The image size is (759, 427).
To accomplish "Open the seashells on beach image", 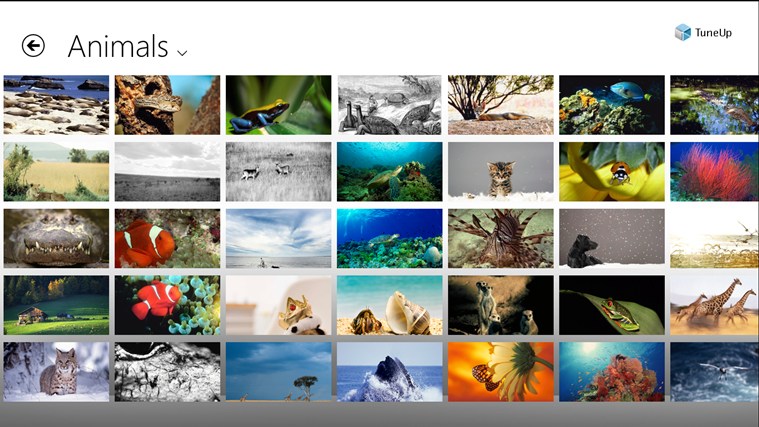I will [x=389, y=305].
